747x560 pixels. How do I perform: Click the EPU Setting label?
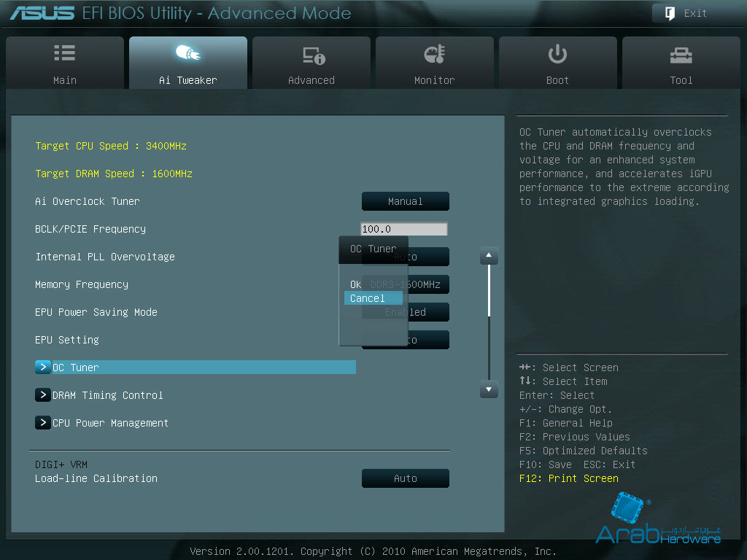point(66,340)
